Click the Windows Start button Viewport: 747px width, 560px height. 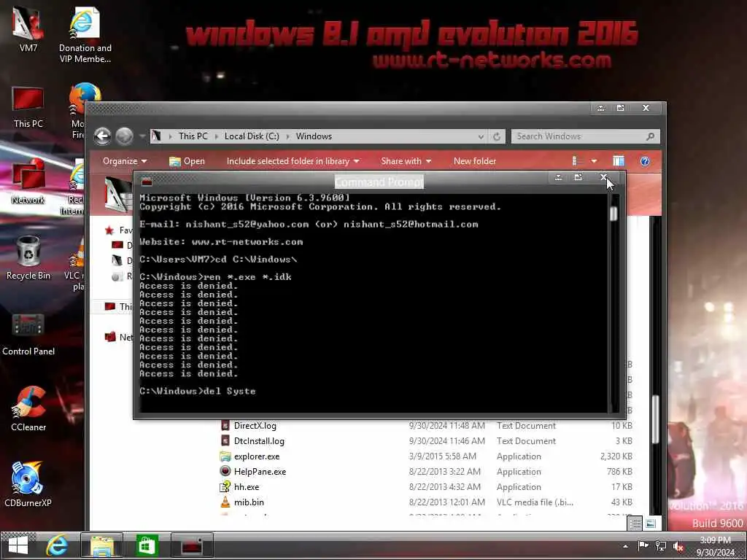[18, 545]
